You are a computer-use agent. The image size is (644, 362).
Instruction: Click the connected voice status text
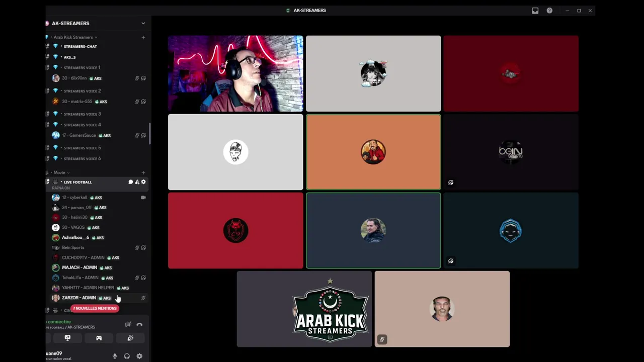(59, 322)
